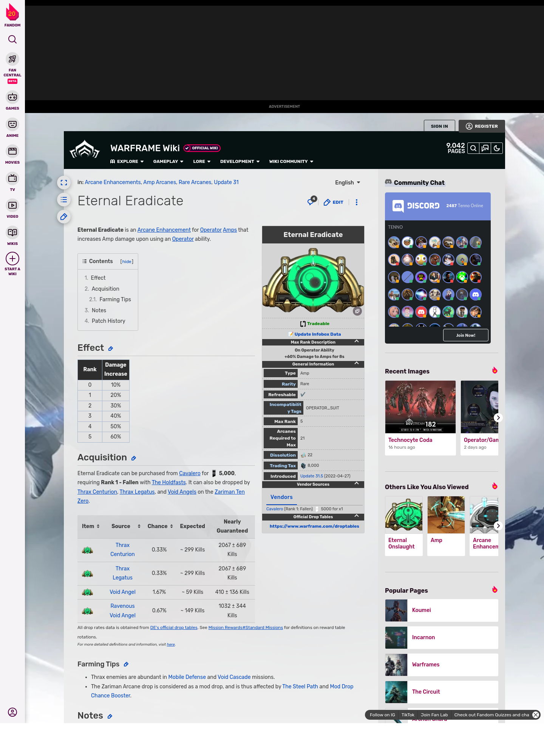Open the Void Cascade link
Screen dimensions: 544x756
tap(234, 677)
